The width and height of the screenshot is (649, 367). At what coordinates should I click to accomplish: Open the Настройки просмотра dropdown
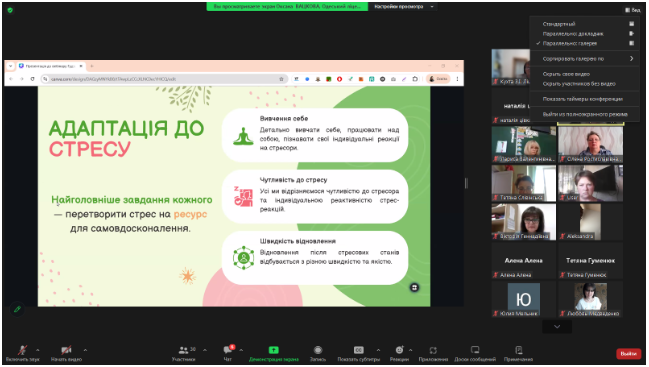(x=404, y=7)
